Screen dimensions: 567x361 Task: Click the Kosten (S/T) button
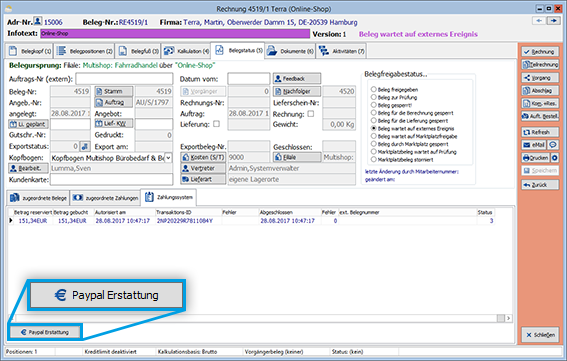click(x=203, y=157)
